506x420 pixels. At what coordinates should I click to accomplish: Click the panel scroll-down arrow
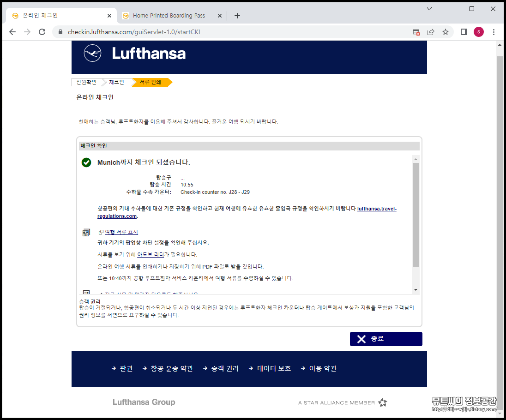pos(416,290)
